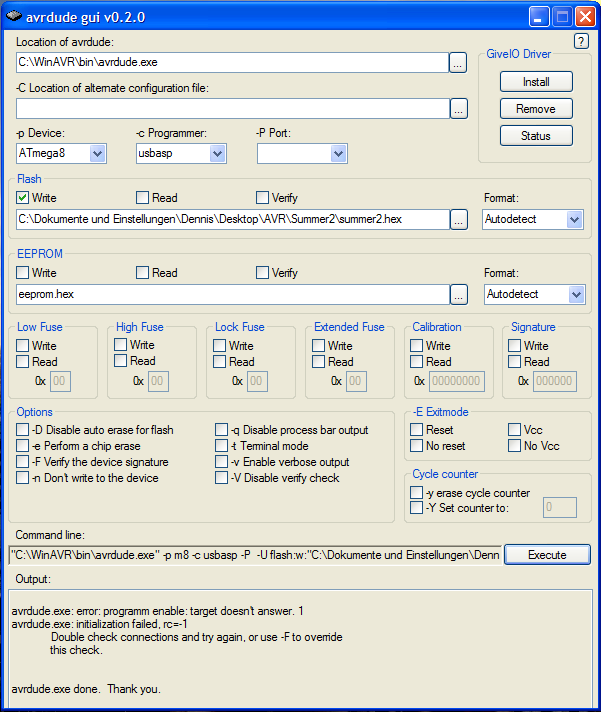The width and height of the screenshot is (601, 712).
Task: Check Exitmode Reset option
Action: (416, 430)
